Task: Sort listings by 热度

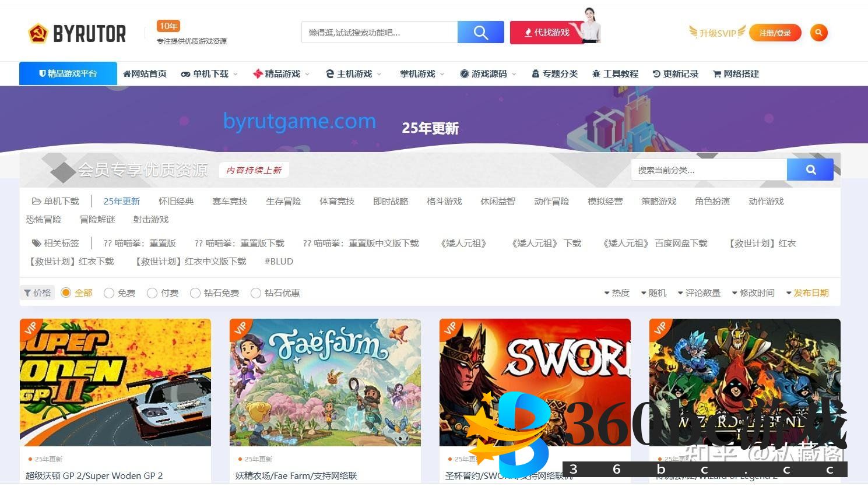Action: [617, 293]
